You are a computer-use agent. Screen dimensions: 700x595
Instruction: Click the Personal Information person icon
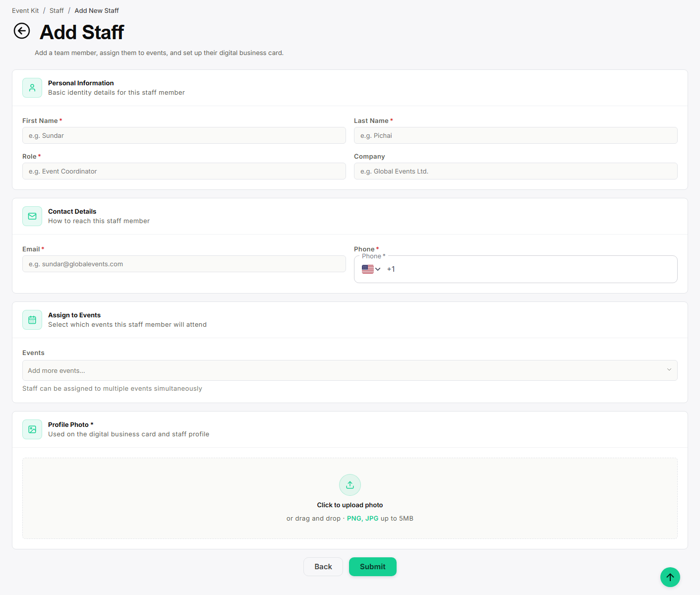point(32,88)
